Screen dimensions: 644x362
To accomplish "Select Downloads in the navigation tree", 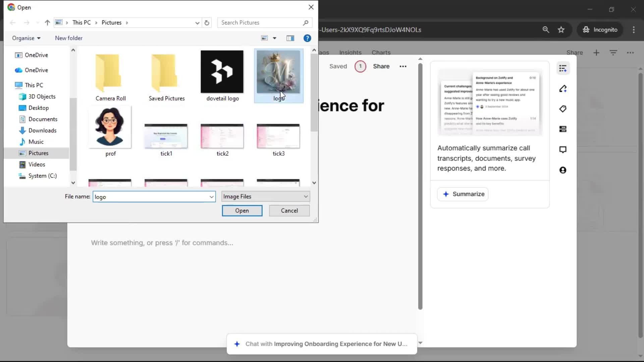I will point(42,130).
